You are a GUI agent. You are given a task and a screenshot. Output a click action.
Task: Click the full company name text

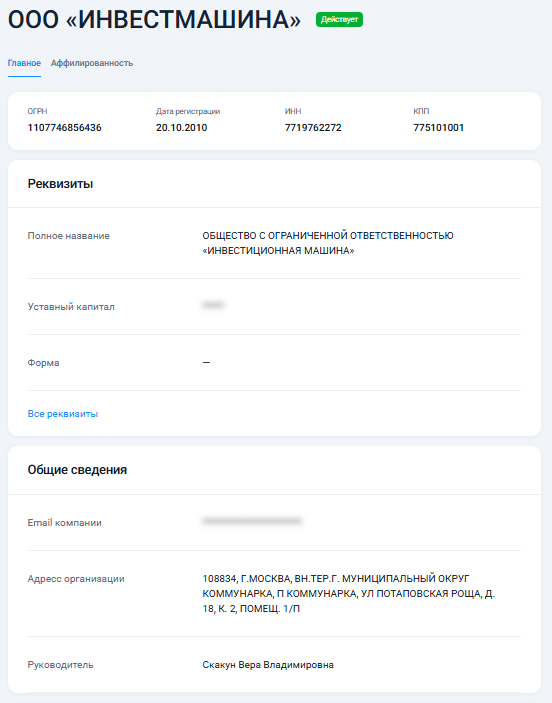[328, 243]
